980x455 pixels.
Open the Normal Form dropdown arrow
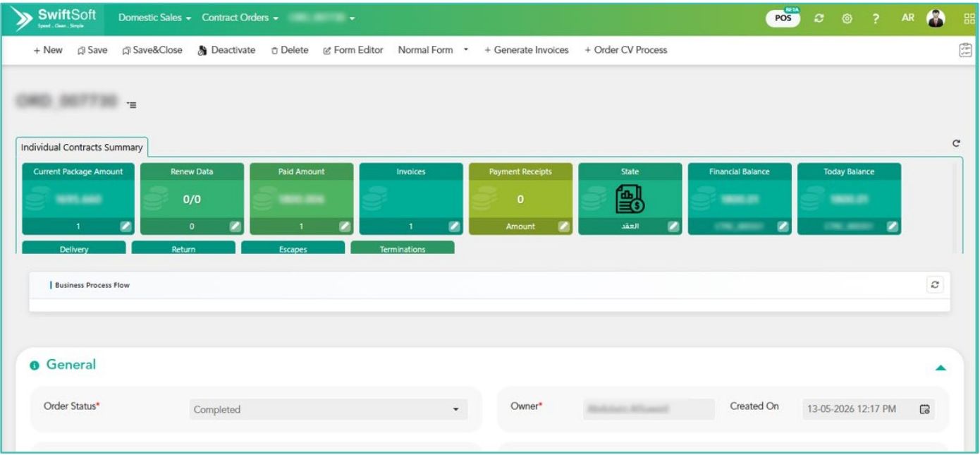(466, 50)
